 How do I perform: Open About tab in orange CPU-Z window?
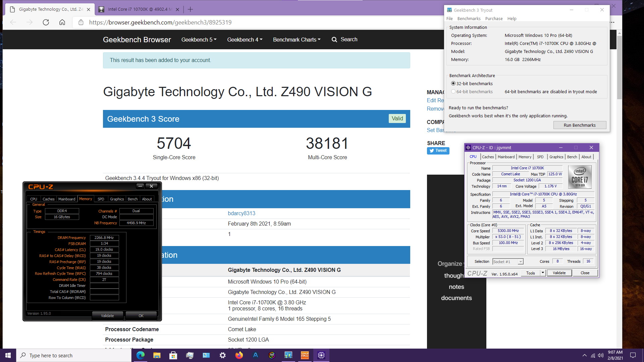click(x=147, y=199)
